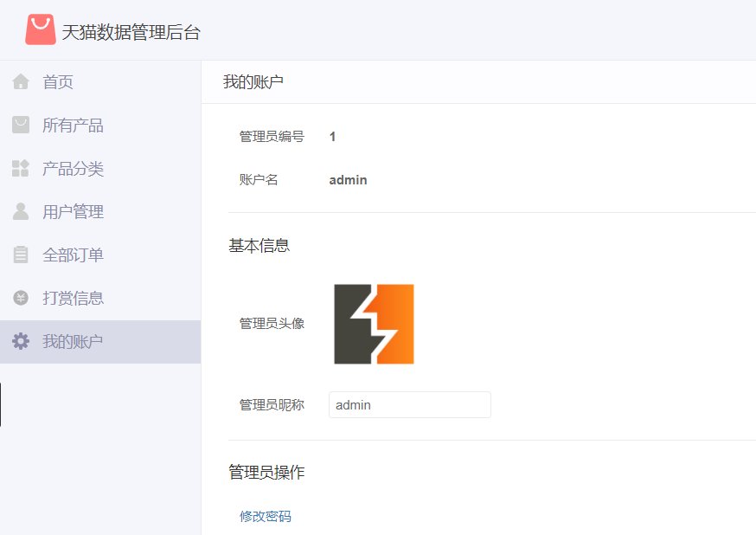This screenshot has height=535, width=756.
Task: Click the 管理员昵称 label
Action: (x=272, y=405)
